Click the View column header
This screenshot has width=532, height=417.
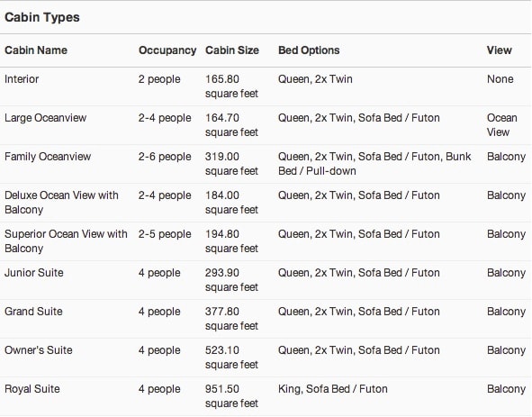tap(499, 50)
